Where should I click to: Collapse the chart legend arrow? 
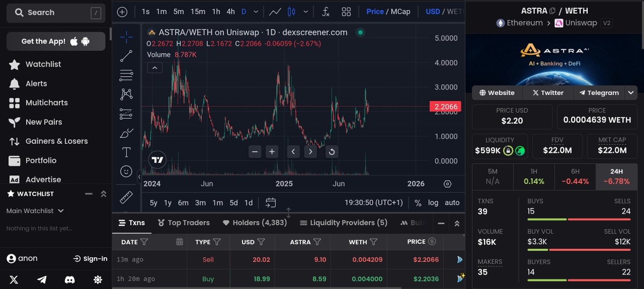(155, 68)
